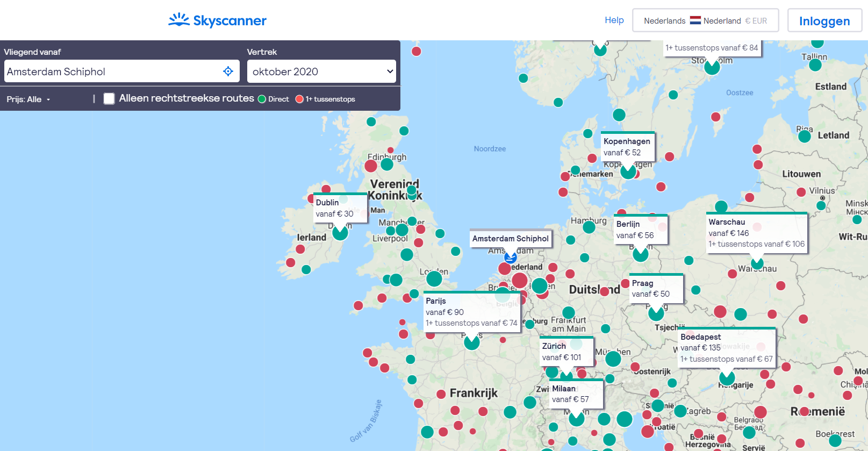Click the green Riga destination dot
868x451 pixels.
[x=804, y=136]
